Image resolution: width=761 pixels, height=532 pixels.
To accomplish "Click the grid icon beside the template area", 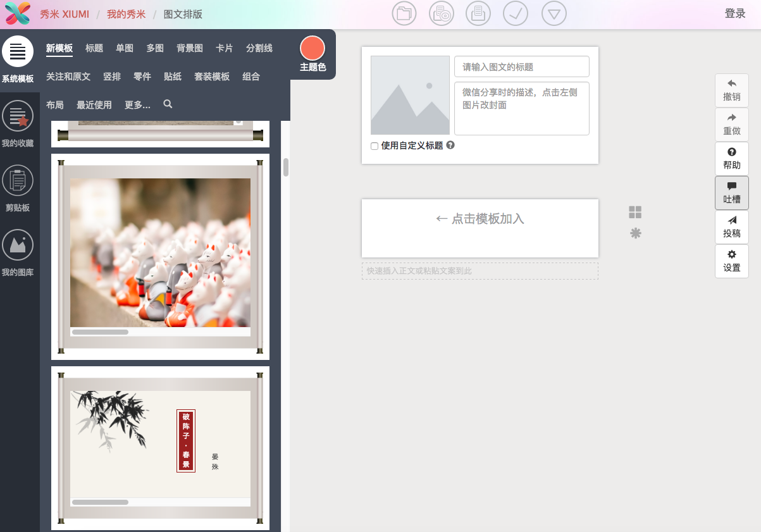I will (x=635, y=212).
